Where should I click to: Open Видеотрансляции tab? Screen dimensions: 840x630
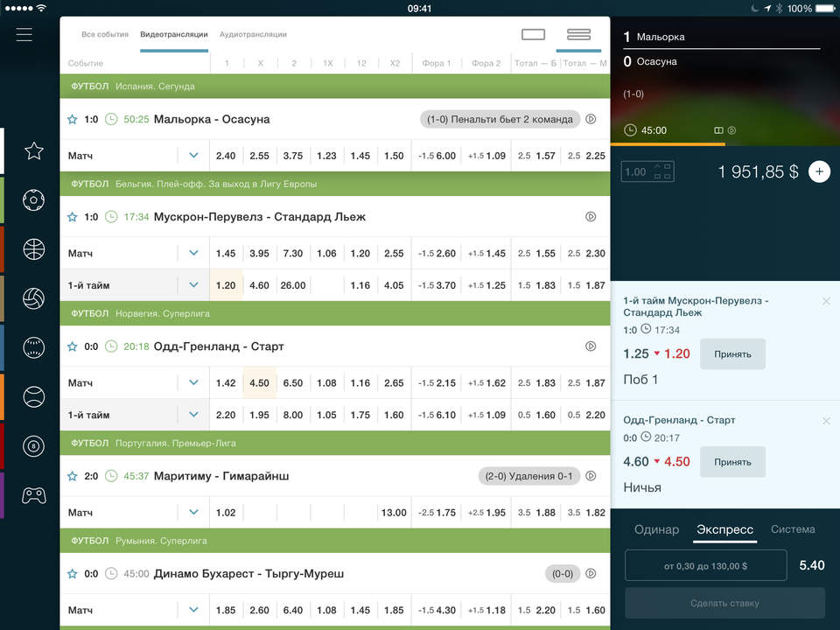174,34
